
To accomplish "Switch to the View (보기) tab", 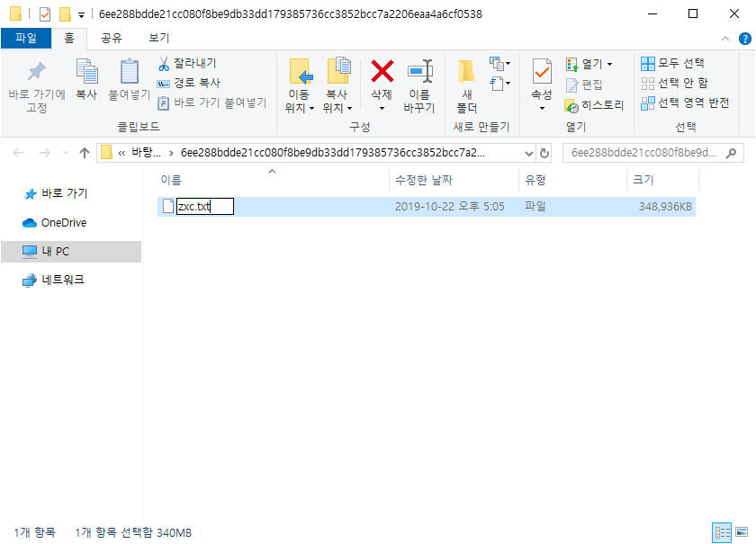I will 159,38.
